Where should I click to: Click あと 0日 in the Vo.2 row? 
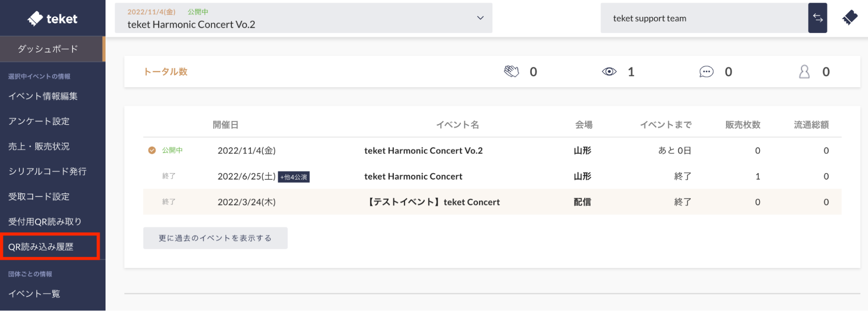(675, 151)
